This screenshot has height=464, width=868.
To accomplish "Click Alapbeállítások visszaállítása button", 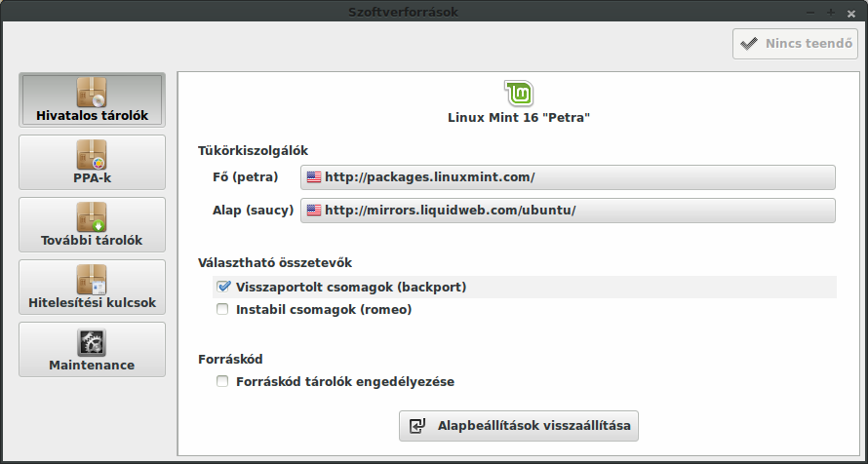I will pyautogui.click(x=519, y=426).
